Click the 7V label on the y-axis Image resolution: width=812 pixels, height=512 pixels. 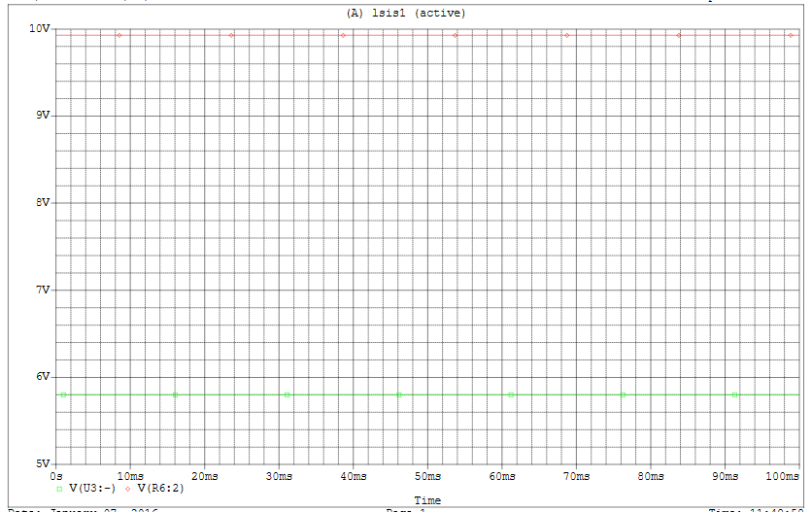pyautogui.click(x=42, y=290)
